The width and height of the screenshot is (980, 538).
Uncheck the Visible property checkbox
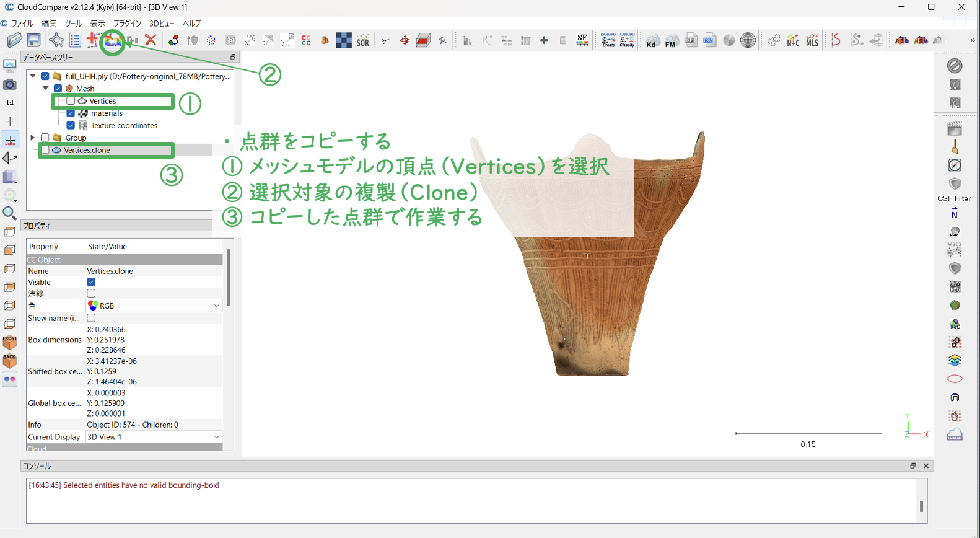pyautogui.click(x=91, y=282)
